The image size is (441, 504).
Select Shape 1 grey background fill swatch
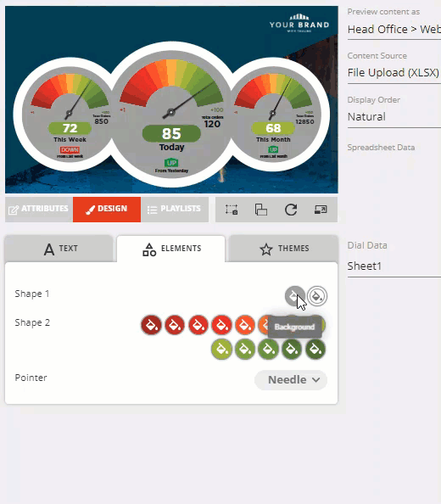[x=295, y=296]
